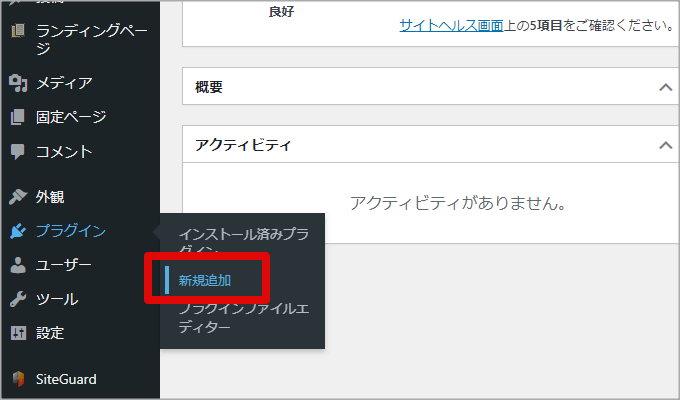Viewport: 680px width, 400px height.
Task: Click the Settings sliders icon
Action: pyautogui.click(x=18, y=333)
